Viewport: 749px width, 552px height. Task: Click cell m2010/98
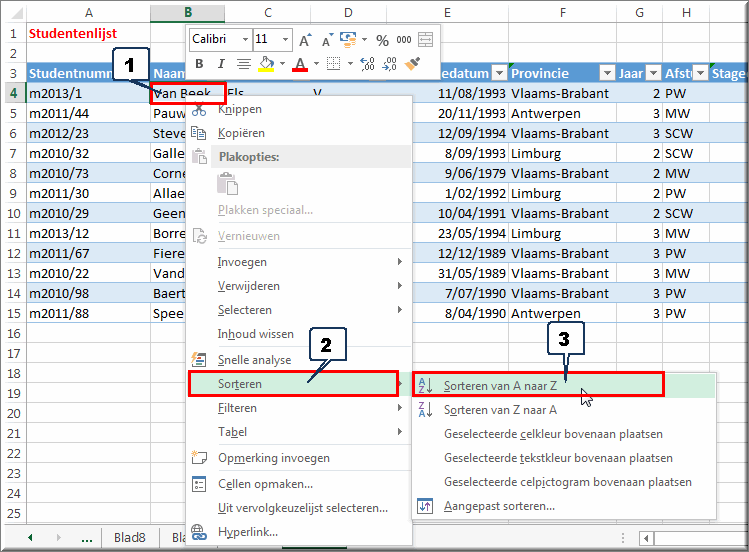coord(88,293)
